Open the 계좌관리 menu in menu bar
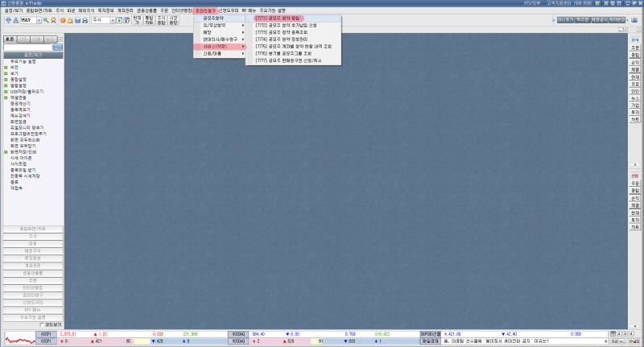This screenshot has width=644, height=347. 126,10
